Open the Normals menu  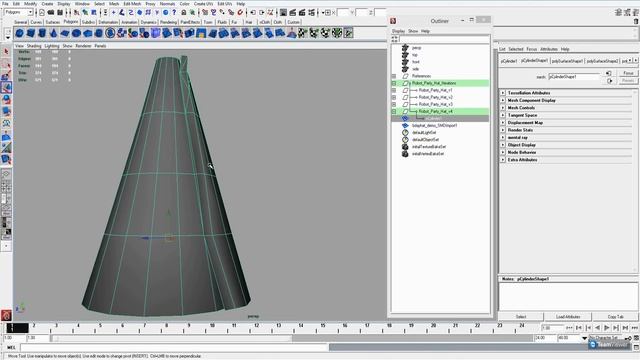[167, 4]
